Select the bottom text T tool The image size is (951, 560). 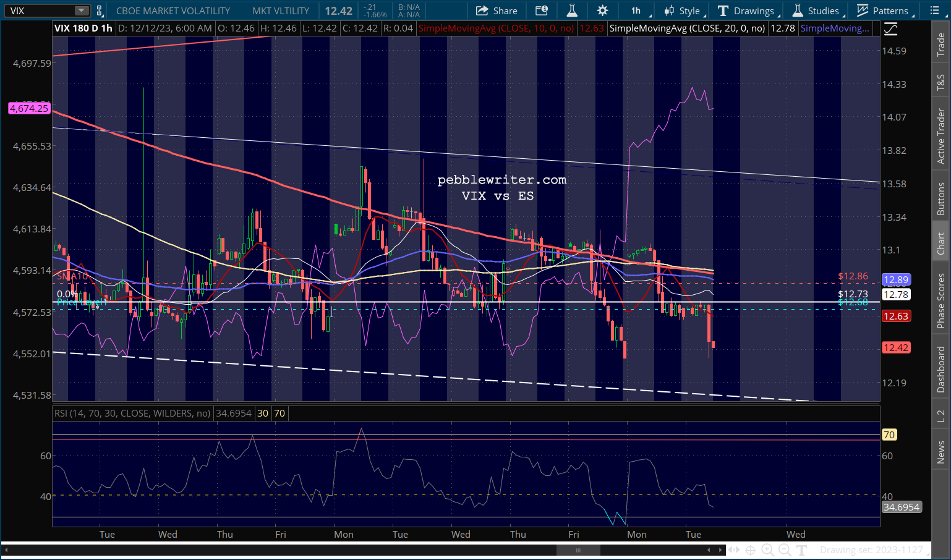[802, 549]
